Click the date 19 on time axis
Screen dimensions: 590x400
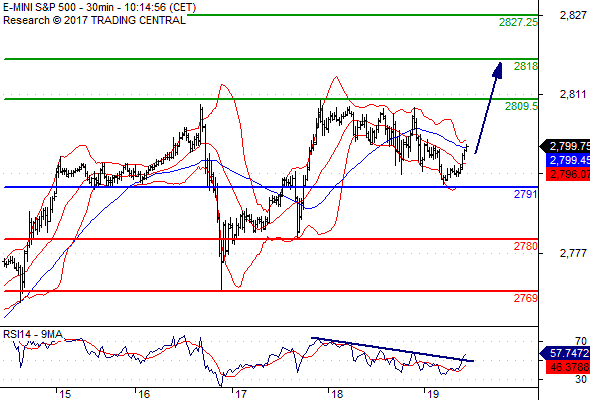click(433, 394)
